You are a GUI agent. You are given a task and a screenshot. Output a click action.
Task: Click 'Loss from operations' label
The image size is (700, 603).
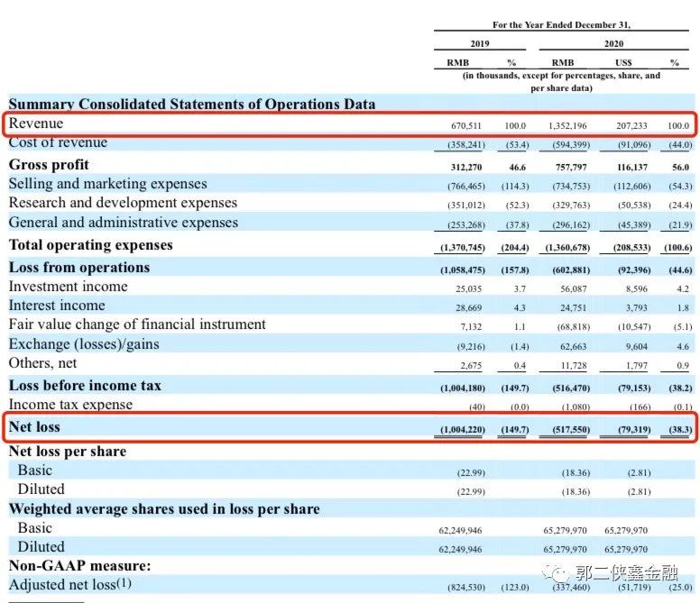click(x=79, y=268)
